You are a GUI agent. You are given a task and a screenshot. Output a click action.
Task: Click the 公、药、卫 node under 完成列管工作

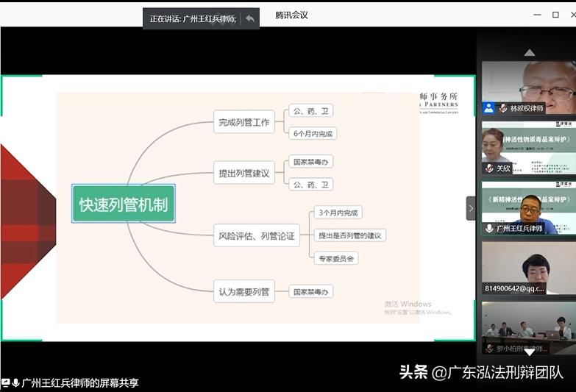pyautogui.click(x=310, y=110)
